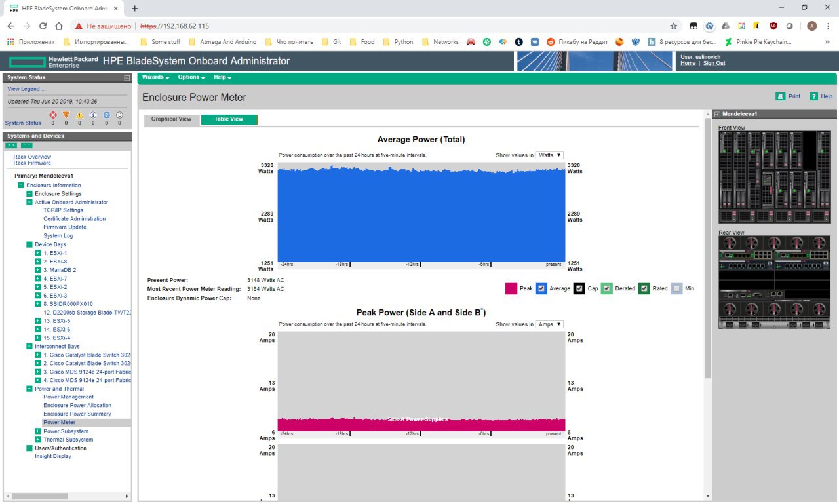Collapse all tree nodes with the -- button
The height and width of the screenshot is (504, 839).
(x=26, y=145)
